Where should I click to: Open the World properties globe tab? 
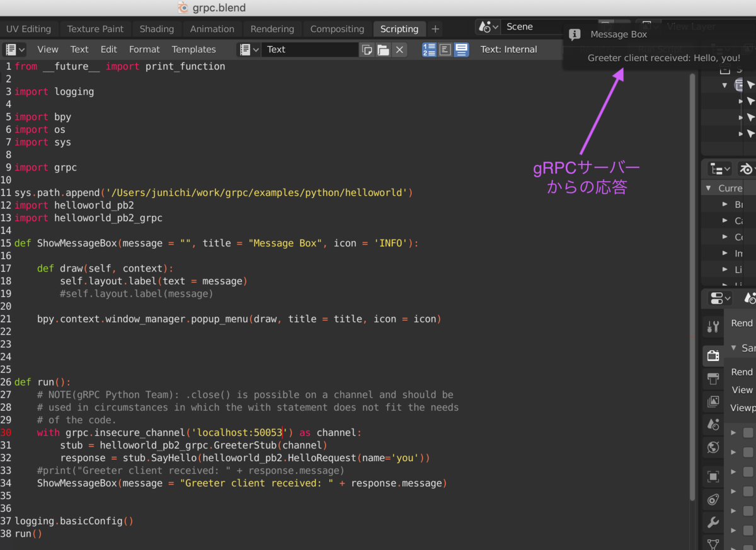(713, 447)
